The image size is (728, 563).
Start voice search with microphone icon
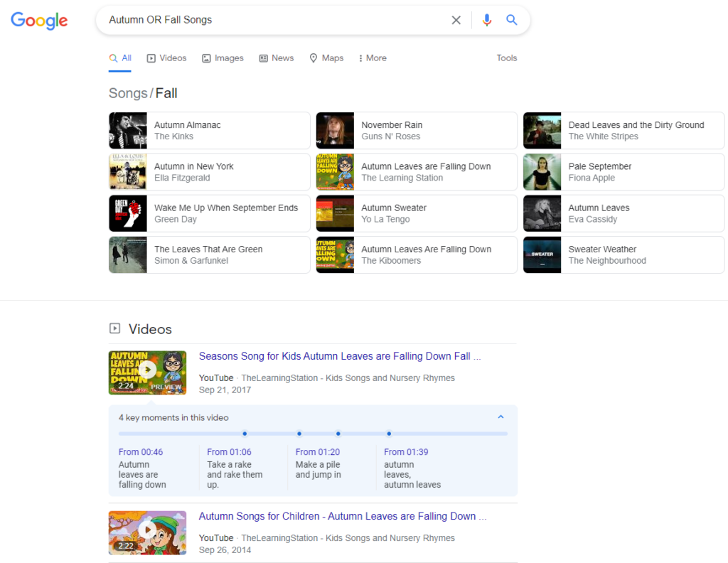(486, 20)
